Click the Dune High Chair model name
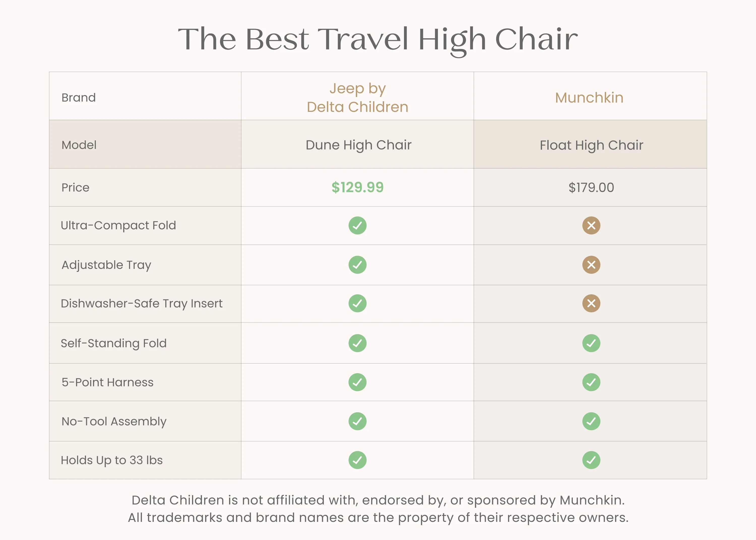Screen dimensions: 756x540 coord(358,145)
